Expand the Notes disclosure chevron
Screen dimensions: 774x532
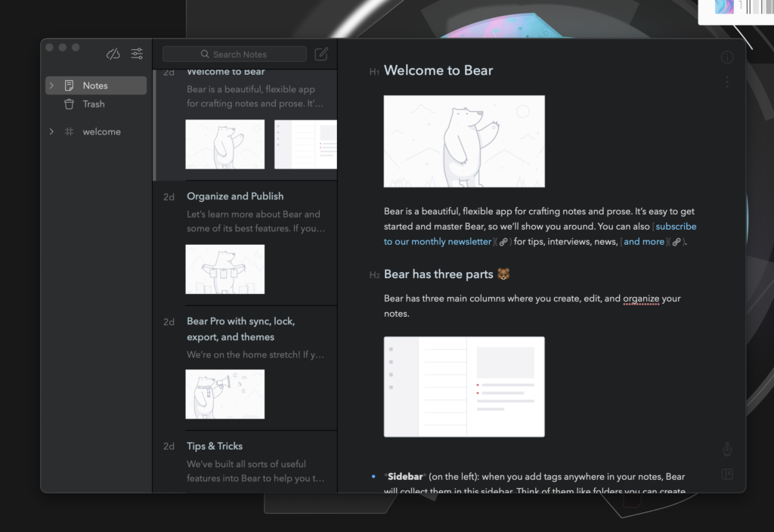tap(51, 85)
